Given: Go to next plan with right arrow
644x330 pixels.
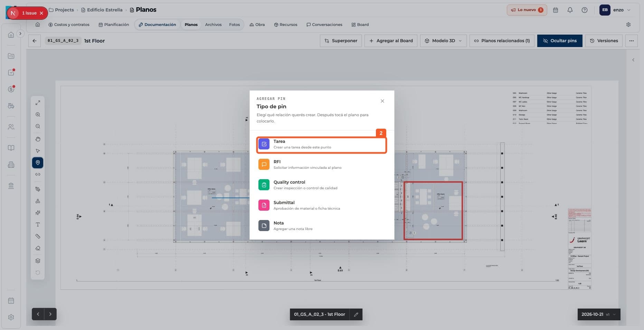Looking at the screenshot, I should (50, 314).
